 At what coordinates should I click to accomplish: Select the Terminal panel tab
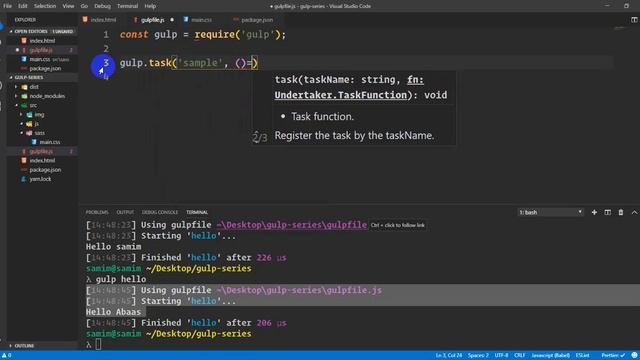(x=197, y=212)
